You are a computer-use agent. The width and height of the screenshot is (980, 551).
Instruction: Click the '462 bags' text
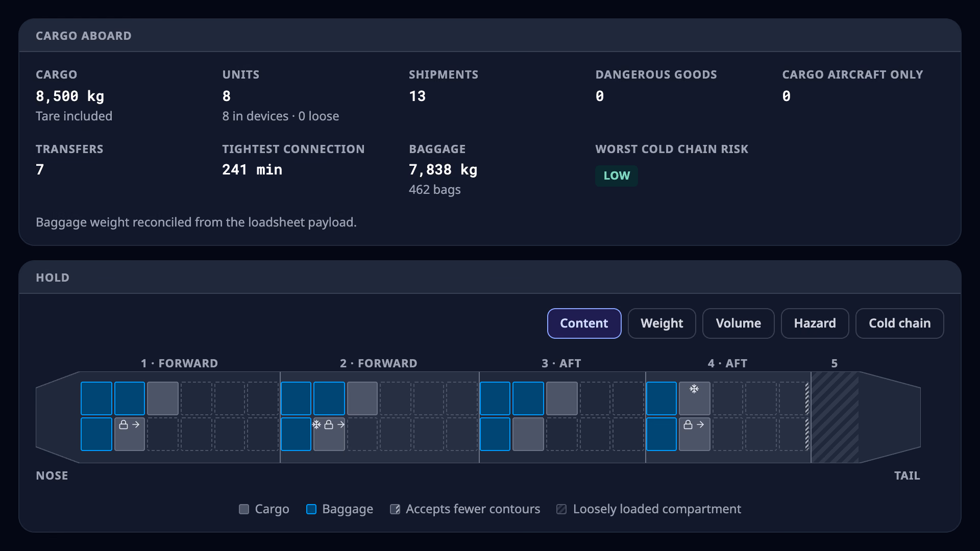pyautogui.click(x=435, y=190)
